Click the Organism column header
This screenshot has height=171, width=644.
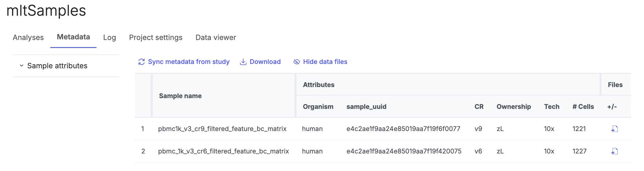(x=318, y=107)
